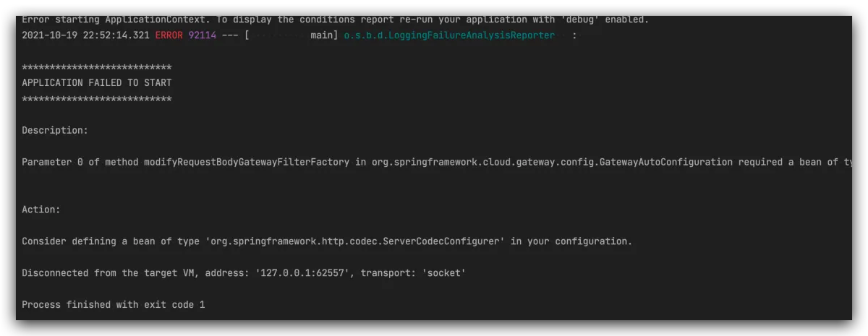
Task: Click the APPLICATION FAILED TO START heading
Action: click(x=96, y=83)
